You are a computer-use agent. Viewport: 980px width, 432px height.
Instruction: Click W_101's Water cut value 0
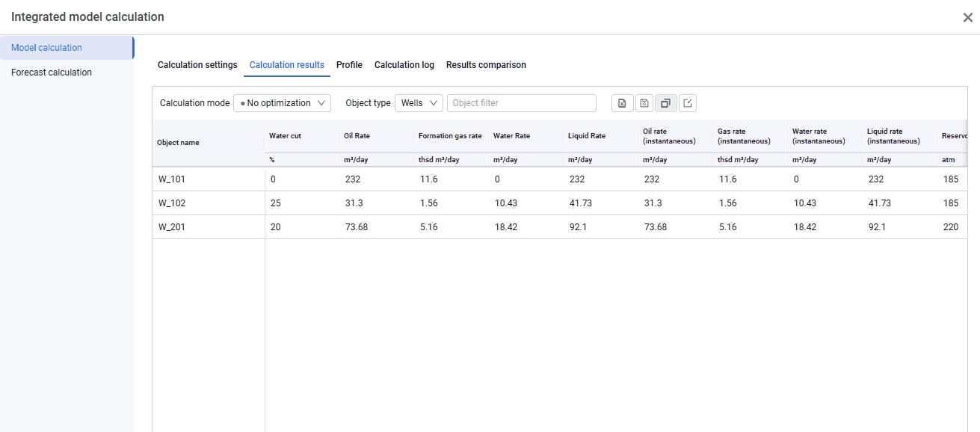tap(274, 179)
